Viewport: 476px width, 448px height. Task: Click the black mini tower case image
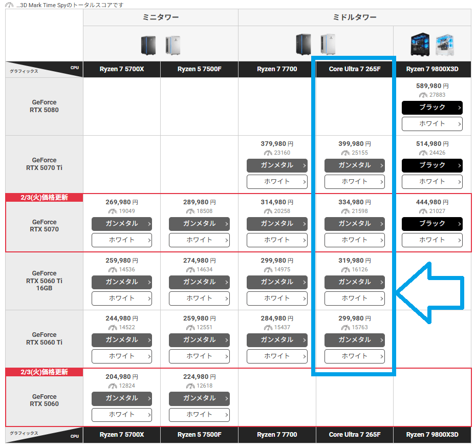tap(148, 45)
